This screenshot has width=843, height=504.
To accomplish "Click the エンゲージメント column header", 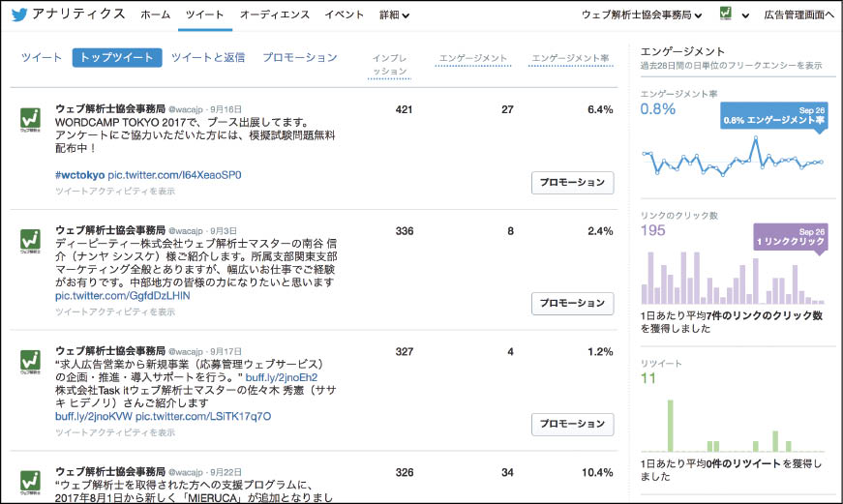I will [x=473, y=59].
